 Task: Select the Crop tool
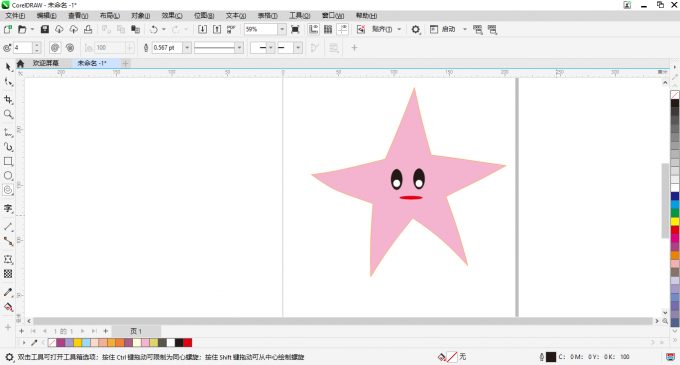click(8, 99)
